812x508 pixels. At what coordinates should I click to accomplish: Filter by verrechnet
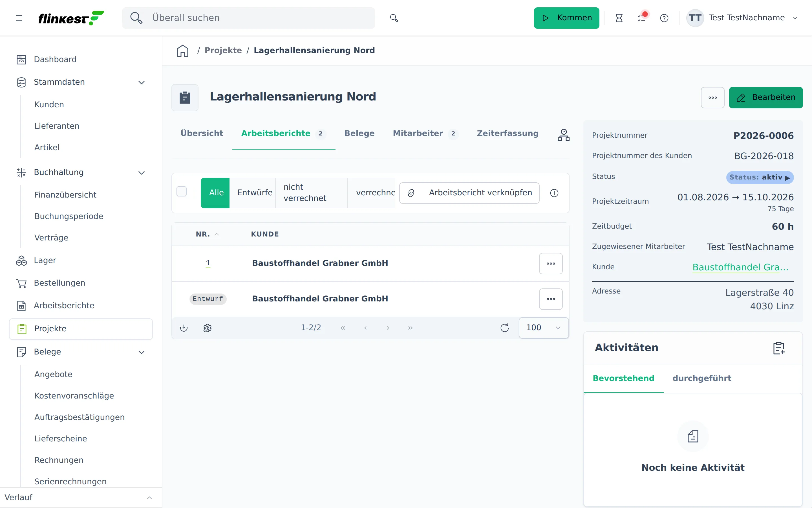click(372, 193)
